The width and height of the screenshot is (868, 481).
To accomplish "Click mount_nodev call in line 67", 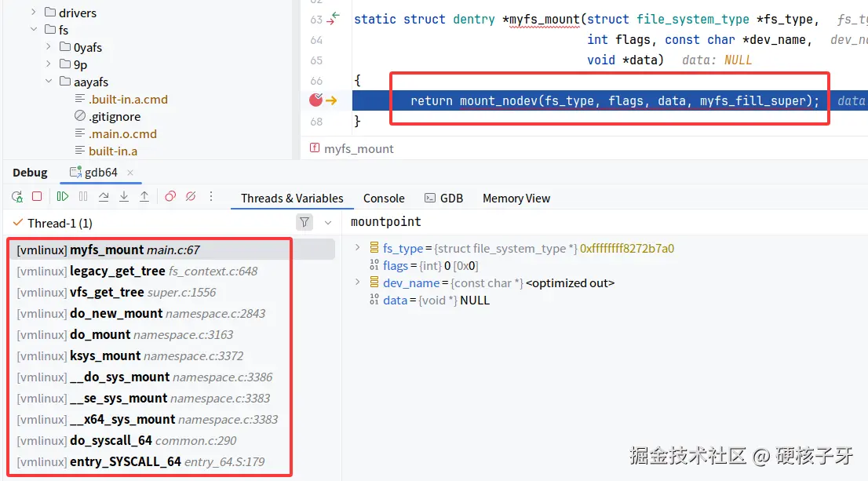I will pyautogui.click(x=498, y=100).
